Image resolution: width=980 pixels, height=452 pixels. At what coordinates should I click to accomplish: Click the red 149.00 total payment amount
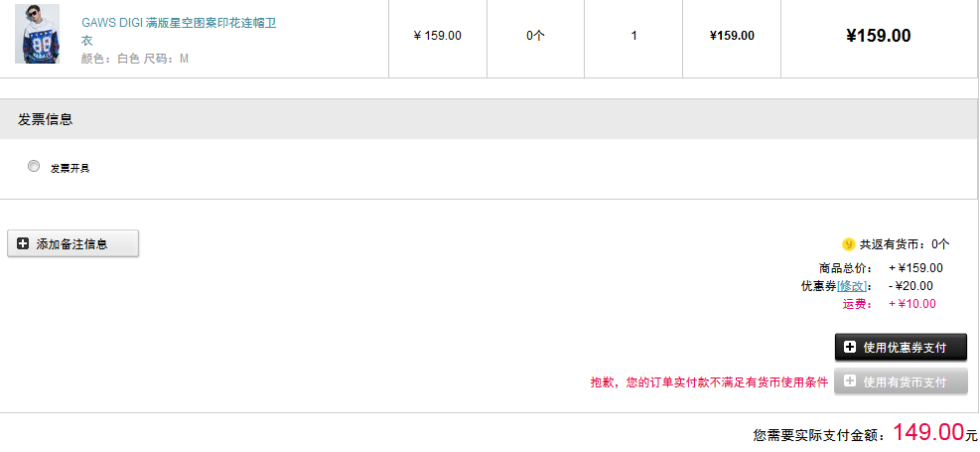coord(927,432)
